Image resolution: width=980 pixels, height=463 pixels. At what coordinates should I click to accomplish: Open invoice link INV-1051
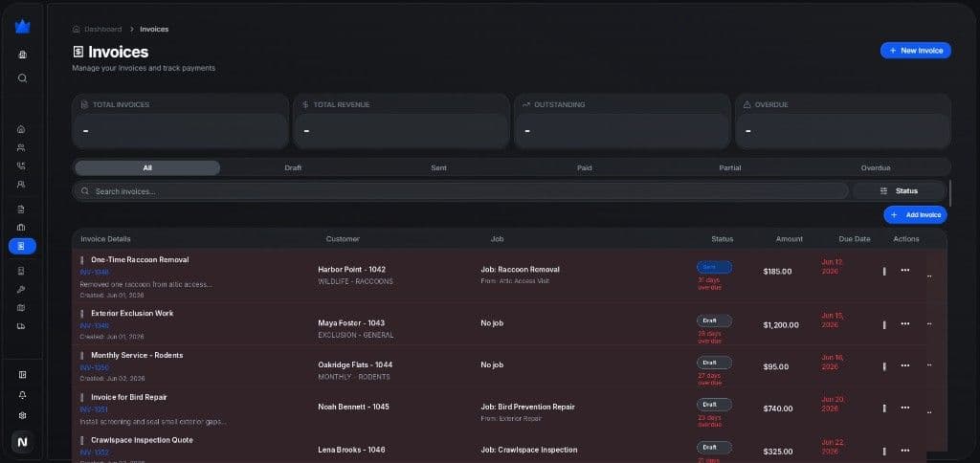point(95,409)
